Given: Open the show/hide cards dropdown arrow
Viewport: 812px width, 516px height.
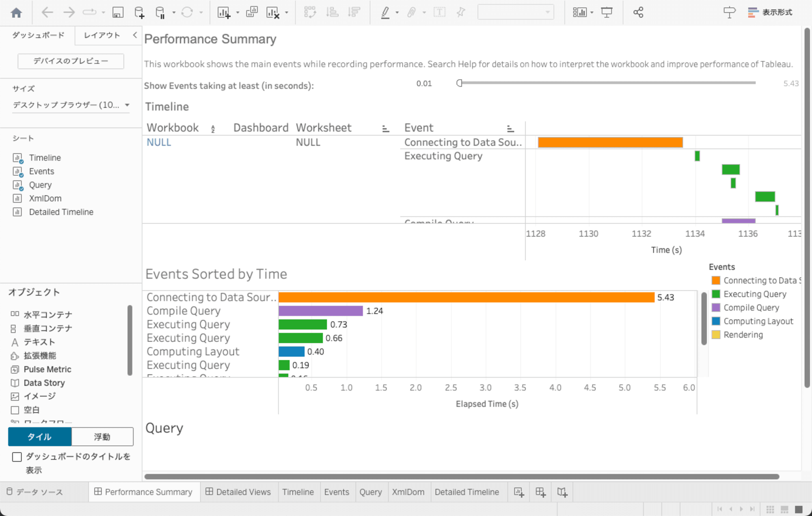Looking at the screenshot, I should 592,13.
